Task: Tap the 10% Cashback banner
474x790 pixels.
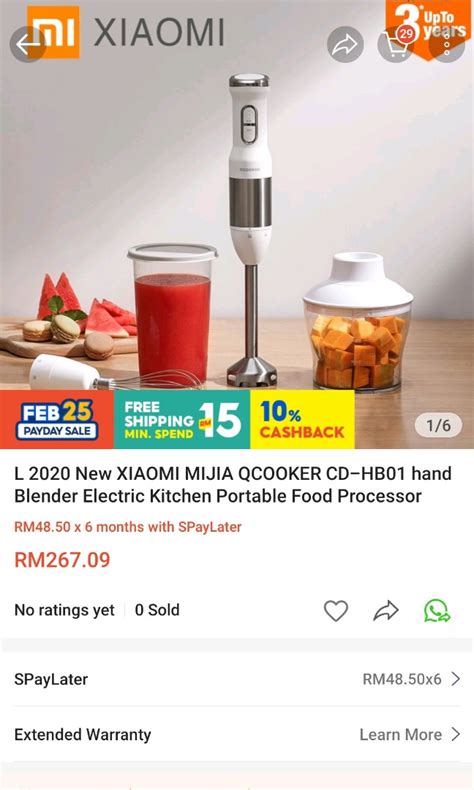Action: click(x=302, y=419)
